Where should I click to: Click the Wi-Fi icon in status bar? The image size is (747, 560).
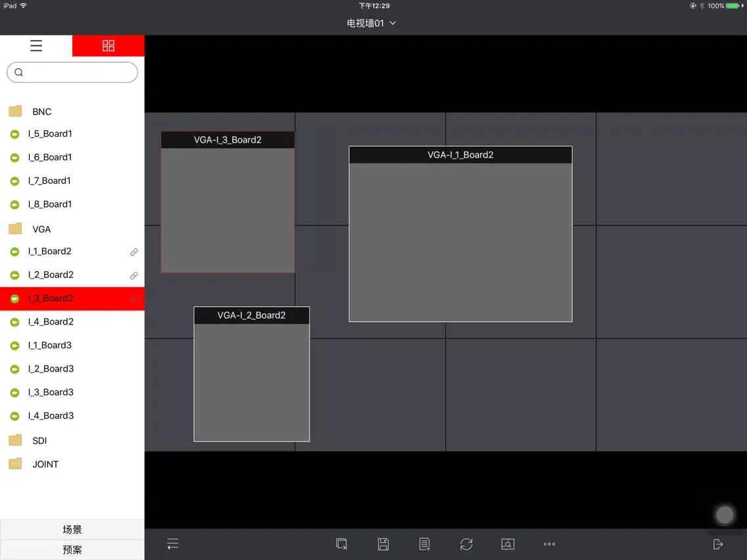pos(24,6)
